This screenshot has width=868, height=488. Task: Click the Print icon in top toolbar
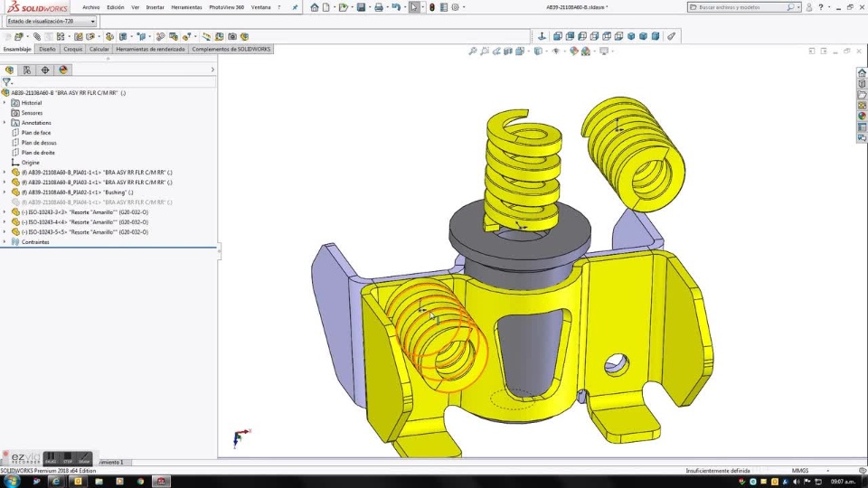[x=379, y=7]
